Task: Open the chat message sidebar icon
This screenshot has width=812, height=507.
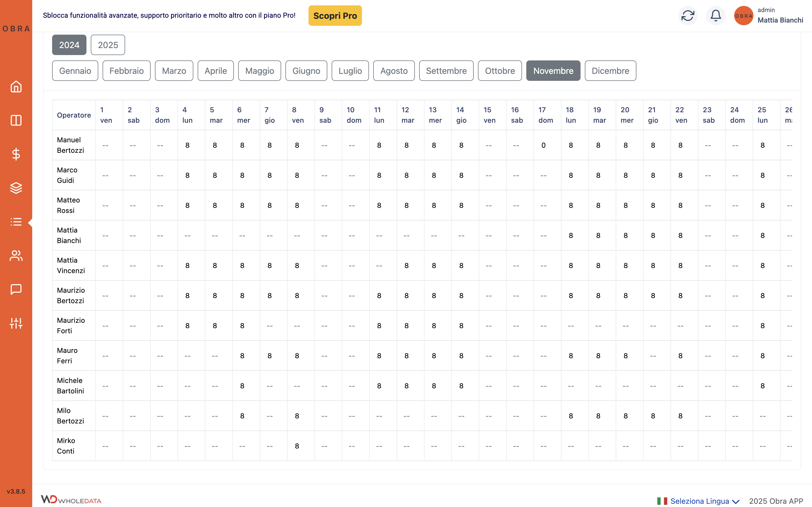Action: coord(16,289)
